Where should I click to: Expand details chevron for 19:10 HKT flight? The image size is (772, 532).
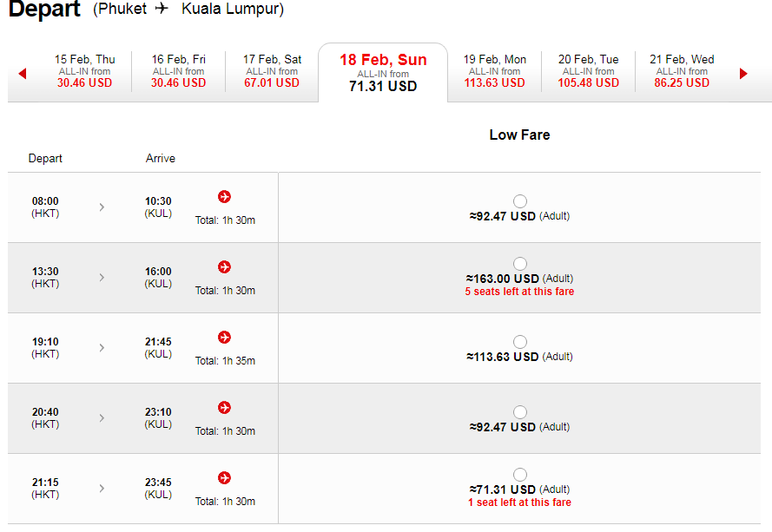[x=102, y=348]
